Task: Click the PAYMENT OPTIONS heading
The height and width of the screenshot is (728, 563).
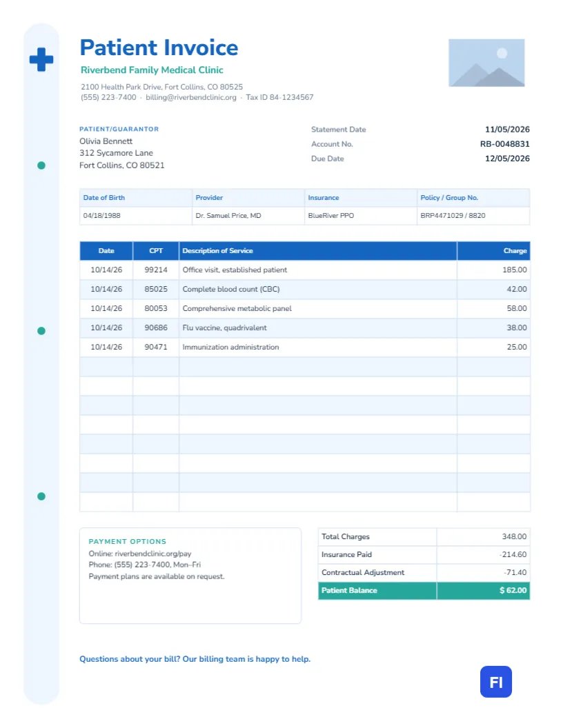Action: [127, 541]
